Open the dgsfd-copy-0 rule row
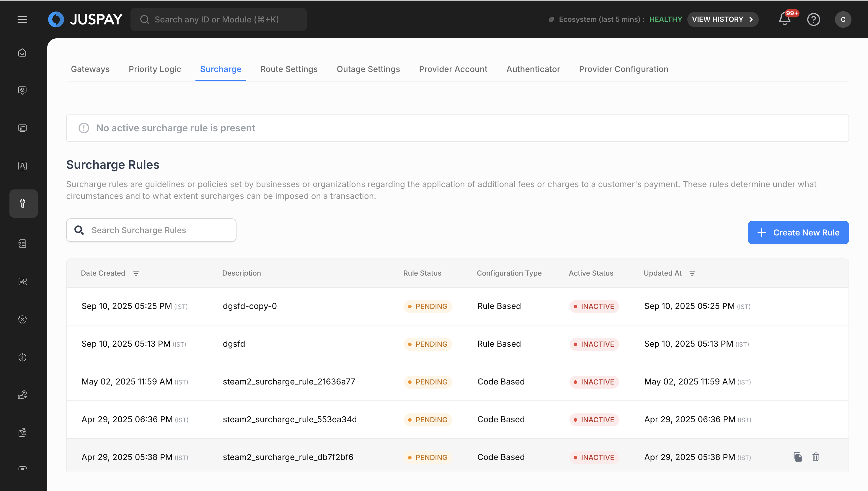 250,306
